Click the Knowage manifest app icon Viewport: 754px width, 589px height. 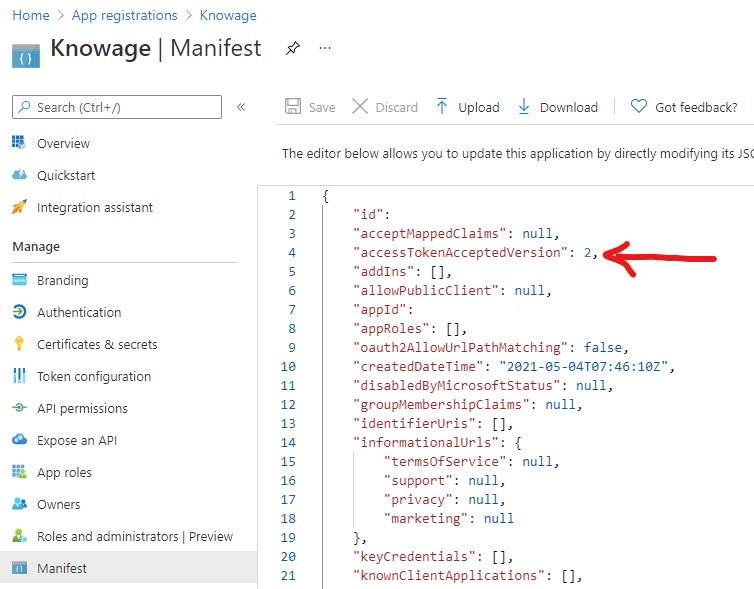pyautogui.click(x=26, y=56)
